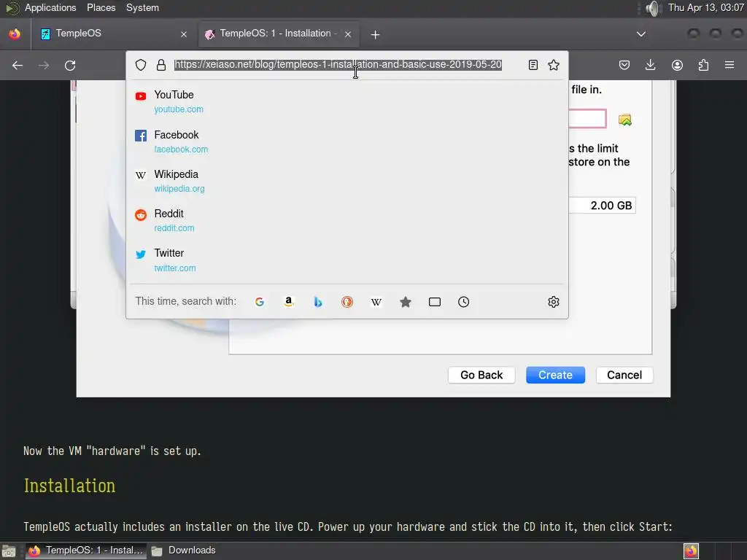Choose the Wikipedia suggestion
Image resolution: width=747 pixels, height=560 pixels.
pyautogui.click(x=347, y=181)
